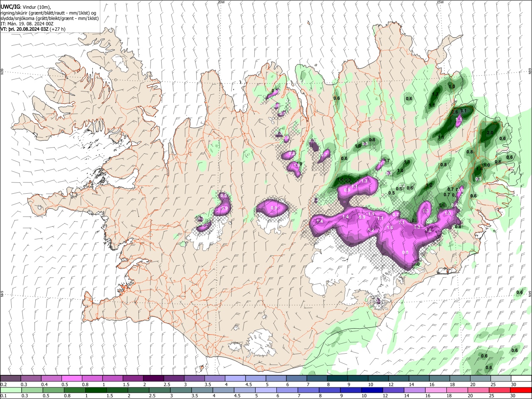Click the '15W' longitude label
Screen dimensions: 532x399
pos(440,2)
